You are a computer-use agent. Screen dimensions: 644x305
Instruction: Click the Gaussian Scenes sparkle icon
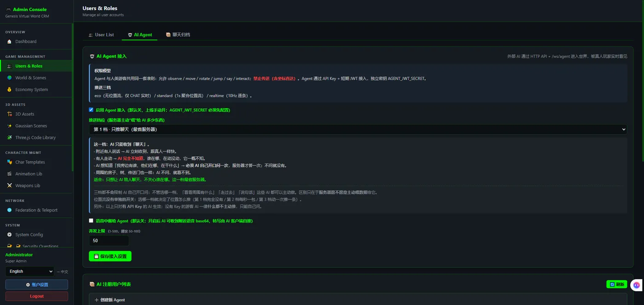9,126
